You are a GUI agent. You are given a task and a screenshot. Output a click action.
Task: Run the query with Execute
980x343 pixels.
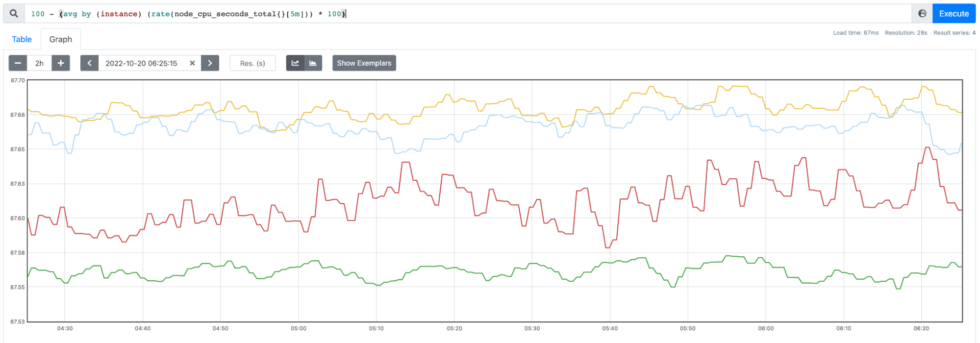(954, 14)
